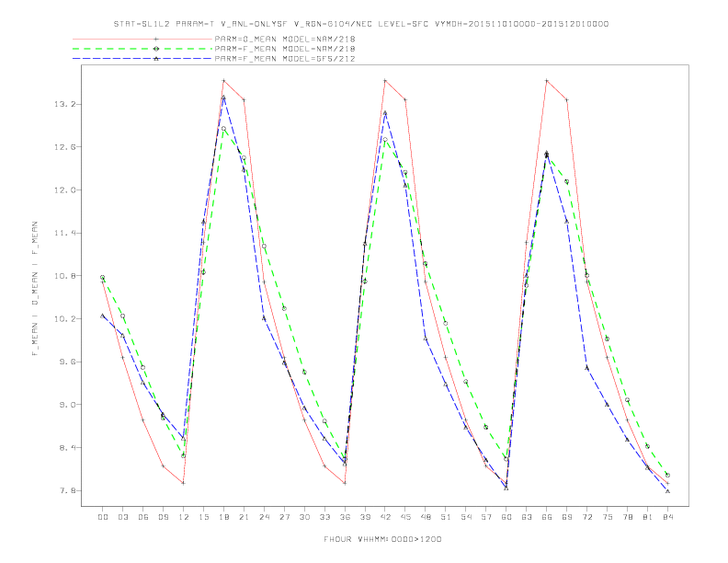Viewport: 728px width, 563px height.
Task: Click x-axis tick label 39
Action: click(365, 517)
